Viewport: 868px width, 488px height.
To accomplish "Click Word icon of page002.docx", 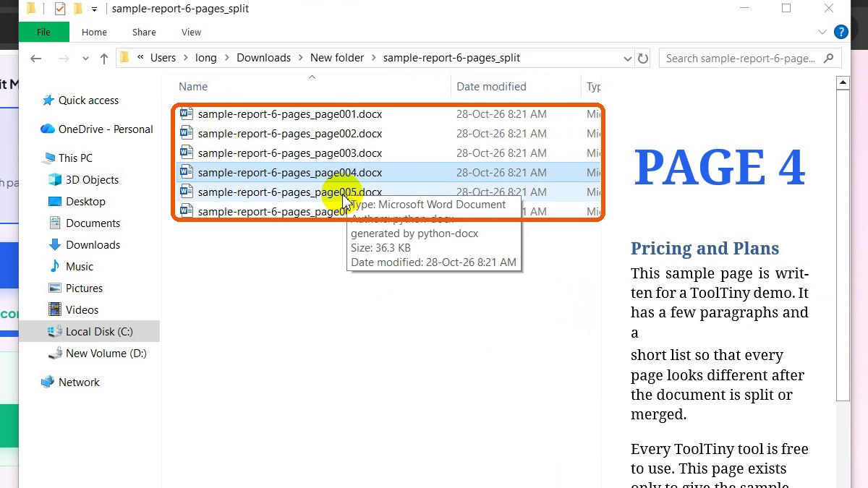I will [x=186, y=133].
